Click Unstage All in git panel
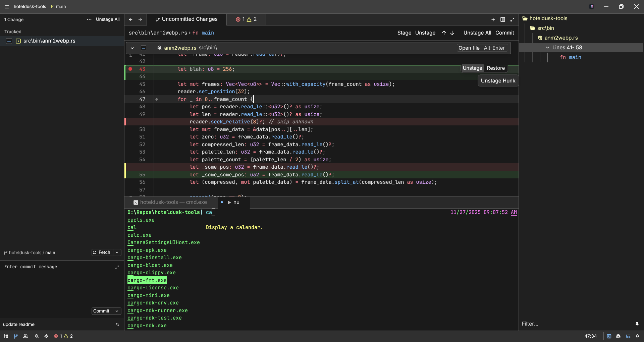This screenshot has height=342, width=644. point(108,19)
